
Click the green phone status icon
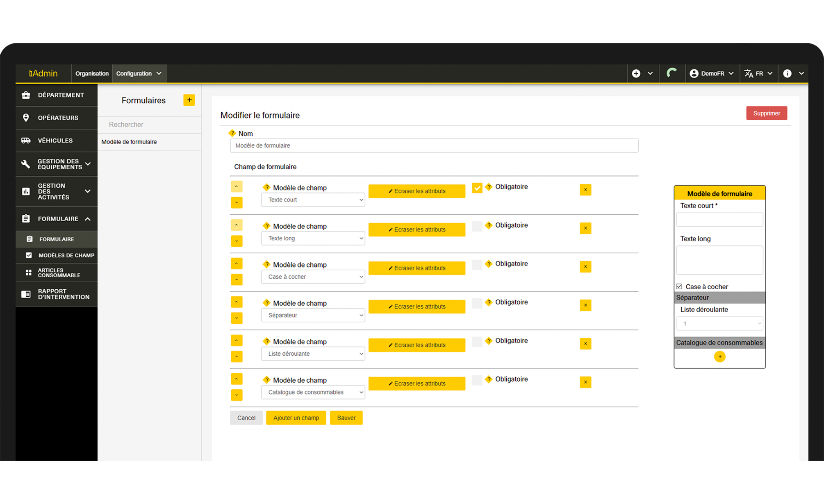point(671,73)
